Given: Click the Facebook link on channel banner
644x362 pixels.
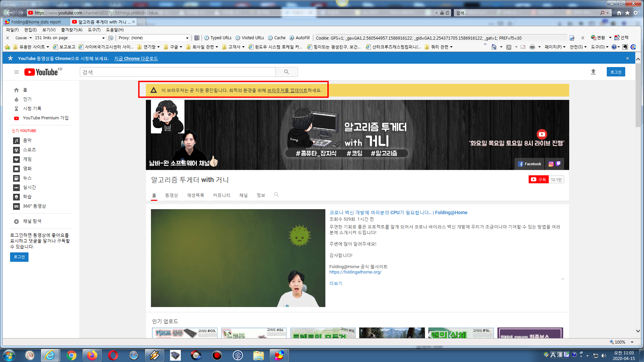Looking at the screenshot, I should [530, 164].
